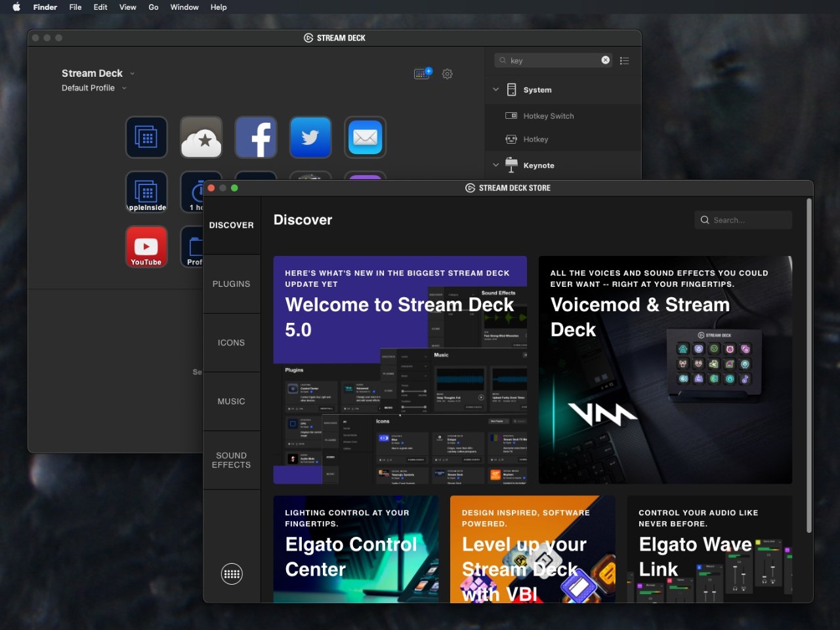The image size is (840, 630).
Task: Click the round keypad icon in store sidebar
Action: (232, 574)
